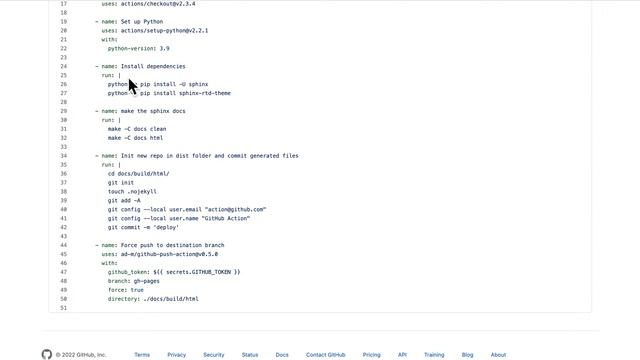
Task: Click the user.email git config line
Action: click(187, 210)
